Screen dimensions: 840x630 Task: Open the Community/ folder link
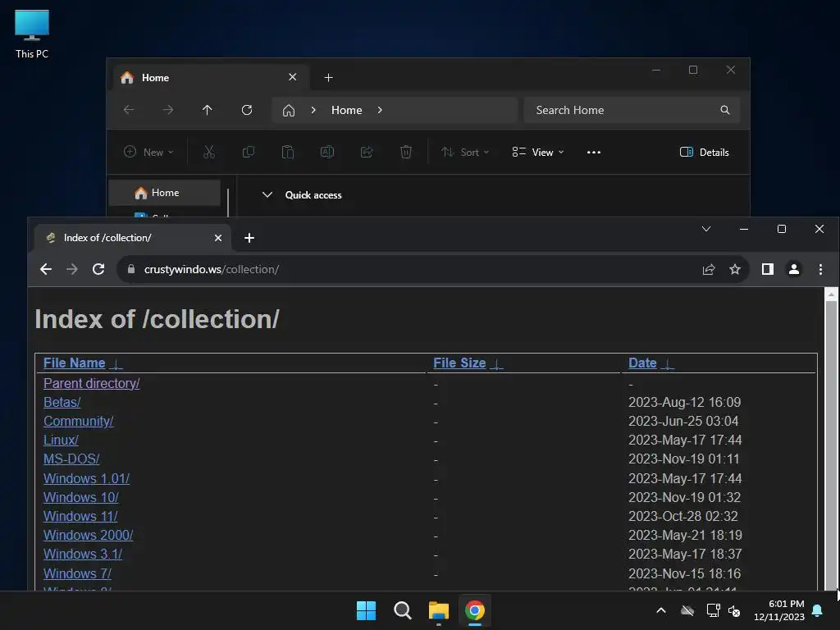coord(79,421)
